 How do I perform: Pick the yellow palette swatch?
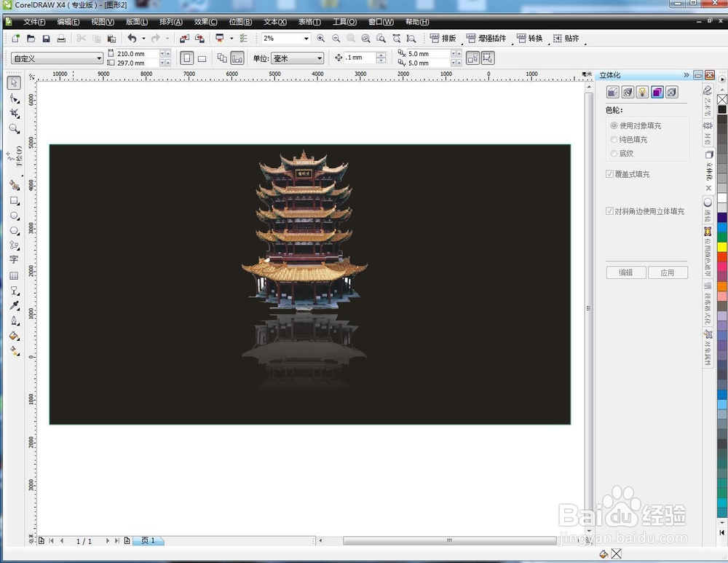[722, 247]
